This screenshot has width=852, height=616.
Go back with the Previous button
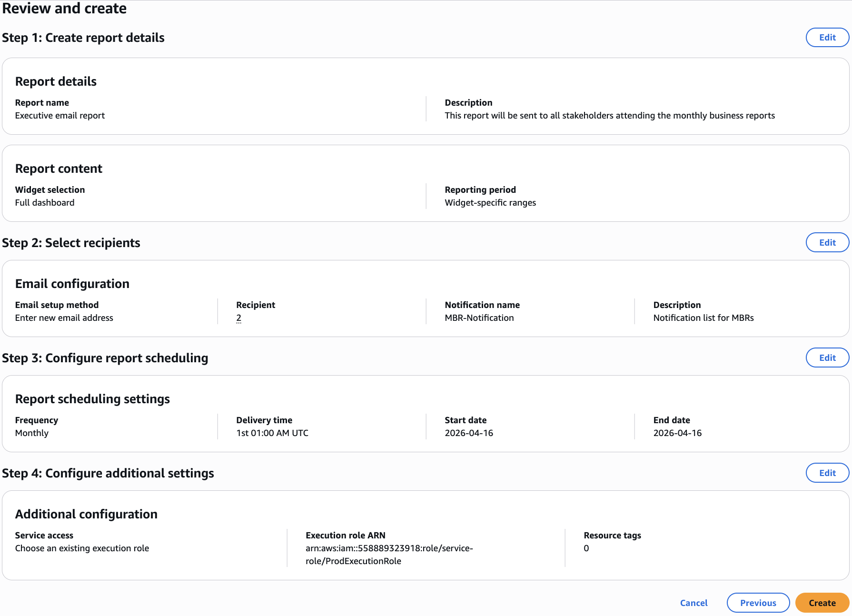(x=758, y=603)
